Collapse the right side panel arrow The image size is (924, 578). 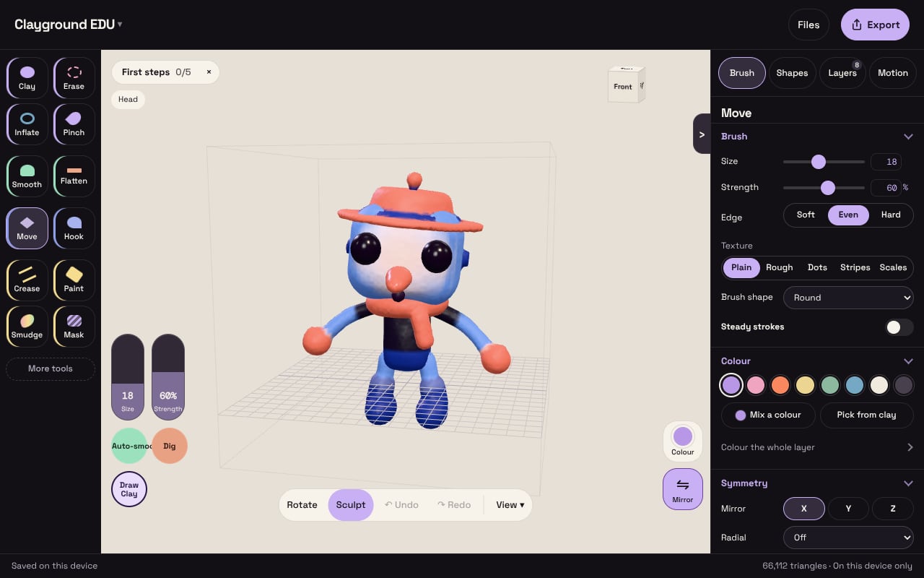[702, 134]
